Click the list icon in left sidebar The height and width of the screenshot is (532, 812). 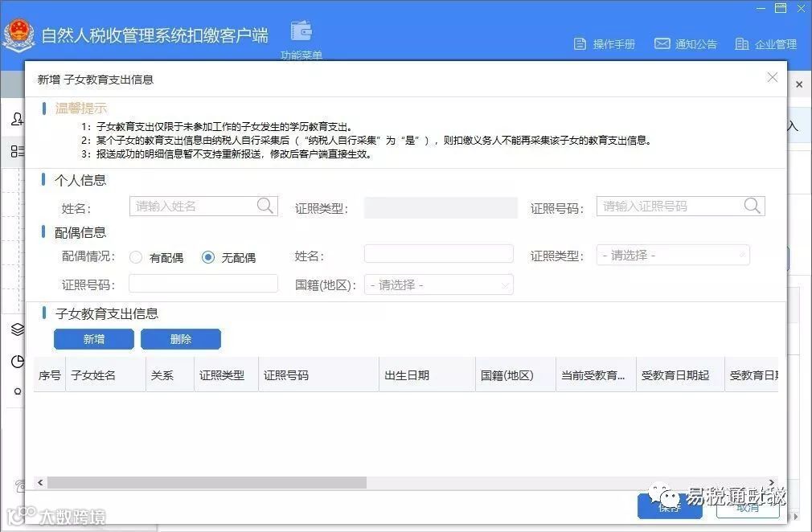click(x=17, y=150)
